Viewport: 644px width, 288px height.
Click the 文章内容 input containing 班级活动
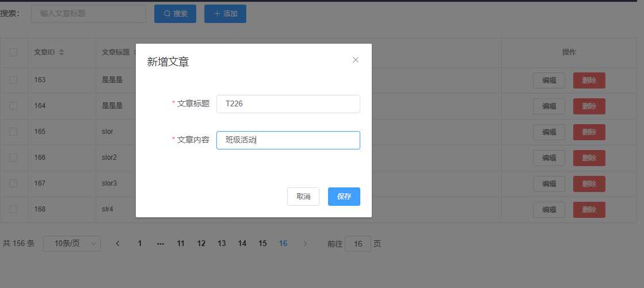tap(288, 140)
